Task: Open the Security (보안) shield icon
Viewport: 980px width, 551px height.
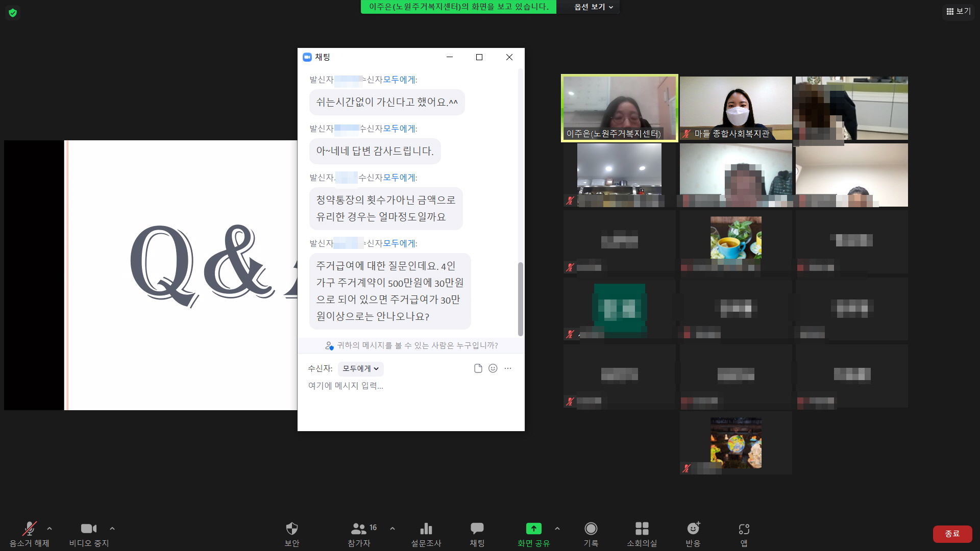Action: [x=291, y=534]
